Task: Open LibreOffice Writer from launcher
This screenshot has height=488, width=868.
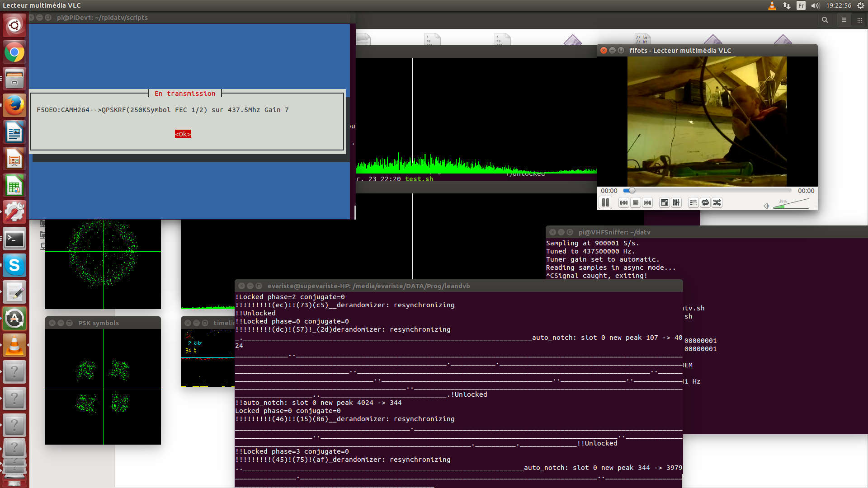Action: point(14,132)
